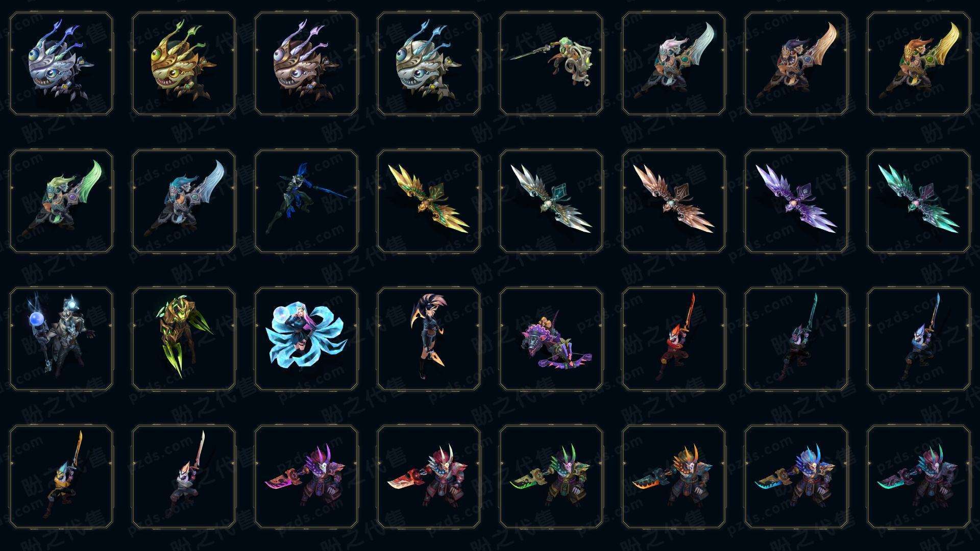The width and height of the screenshot is (980, 551).
Task: Select the orange-haired warrior with yellow blade
Action: 919,64
